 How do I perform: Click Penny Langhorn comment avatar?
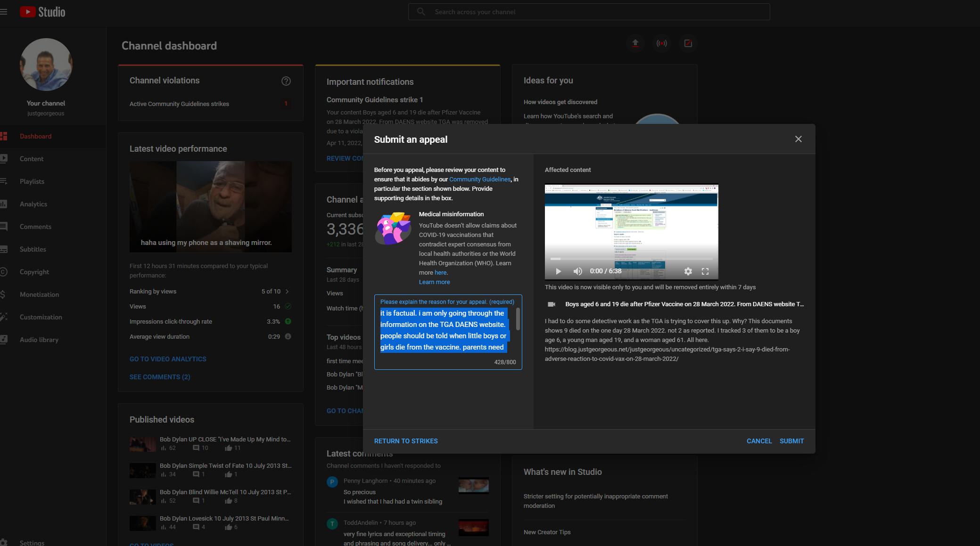[x=332, y=482]
